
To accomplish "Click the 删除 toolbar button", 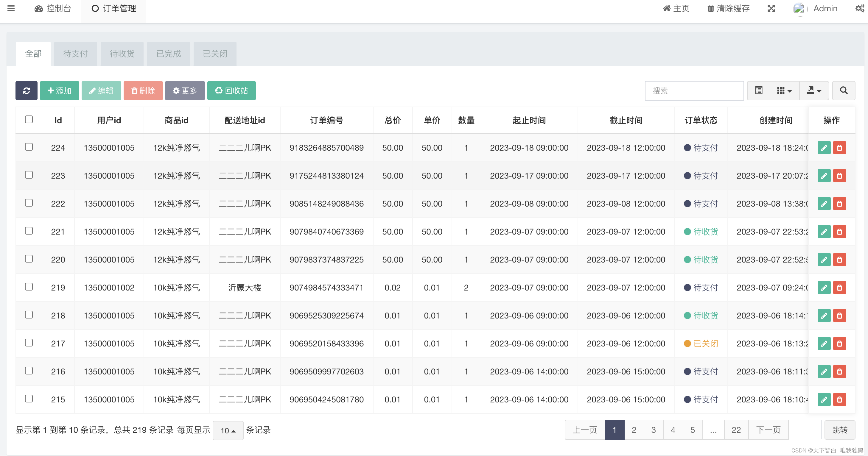I will 143,90.
